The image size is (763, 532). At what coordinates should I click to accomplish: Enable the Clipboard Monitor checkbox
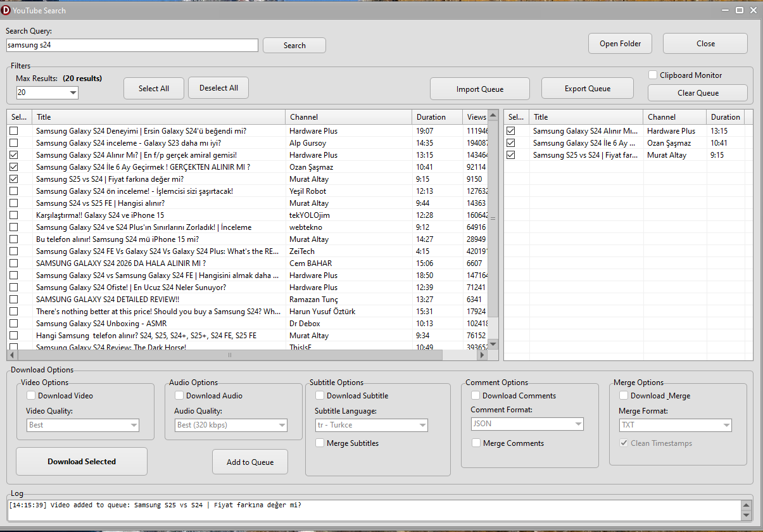pos(653,75)
